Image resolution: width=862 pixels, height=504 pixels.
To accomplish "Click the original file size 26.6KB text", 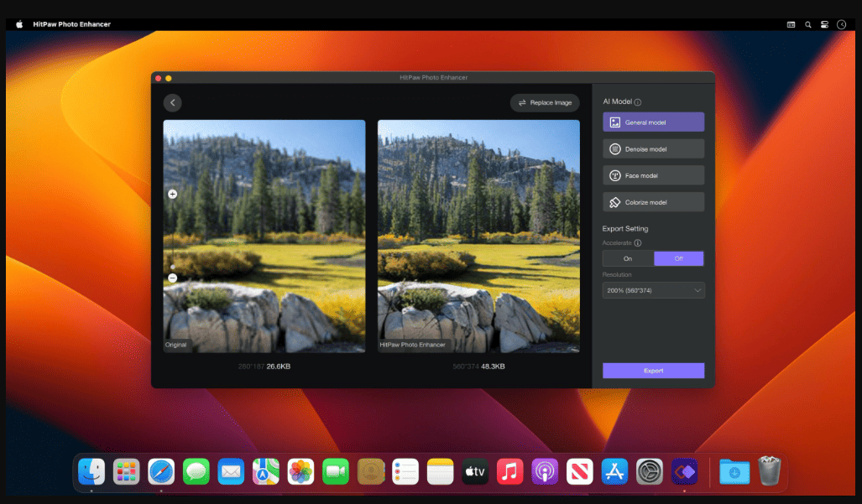I will 278,366.
